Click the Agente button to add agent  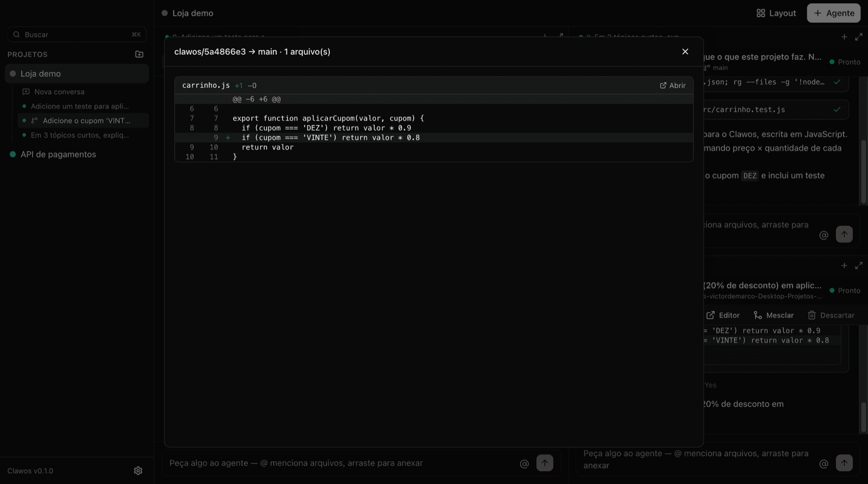coord(833,13)
